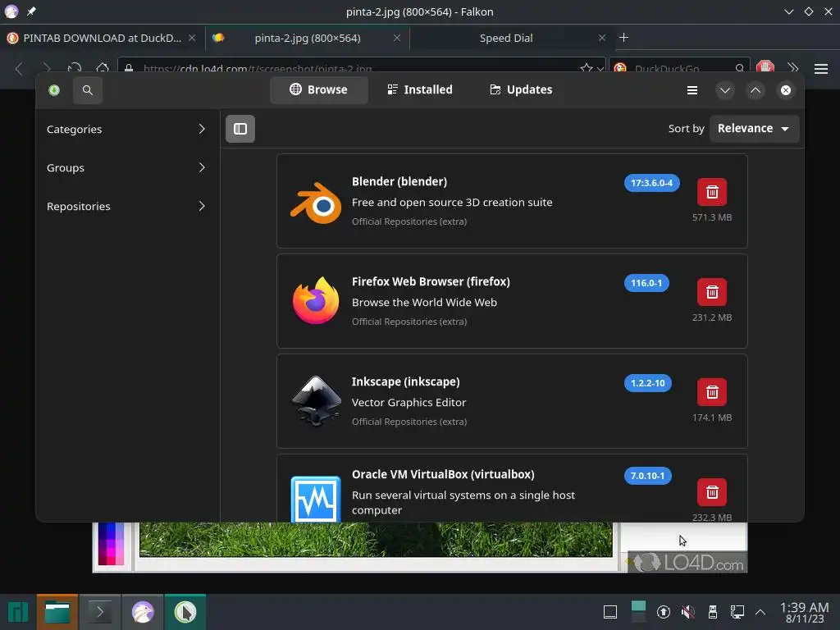Open the search in Pamac package manager

pos(87,90)
